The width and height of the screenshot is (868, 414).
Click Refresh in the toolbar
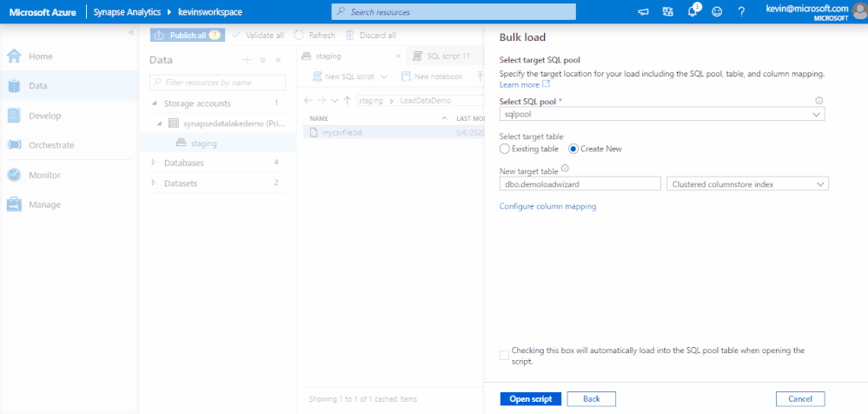315,35
